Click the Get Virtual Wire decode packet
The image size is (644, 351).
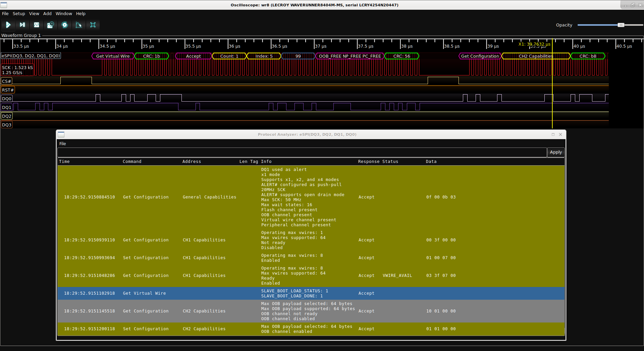(113, 56)
